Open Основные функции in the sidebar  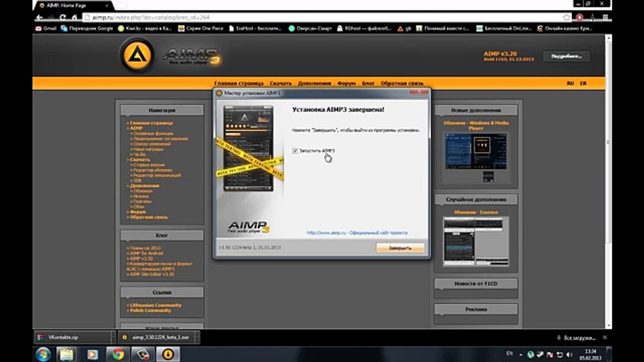pyautogui.click(x=153, y=134)
